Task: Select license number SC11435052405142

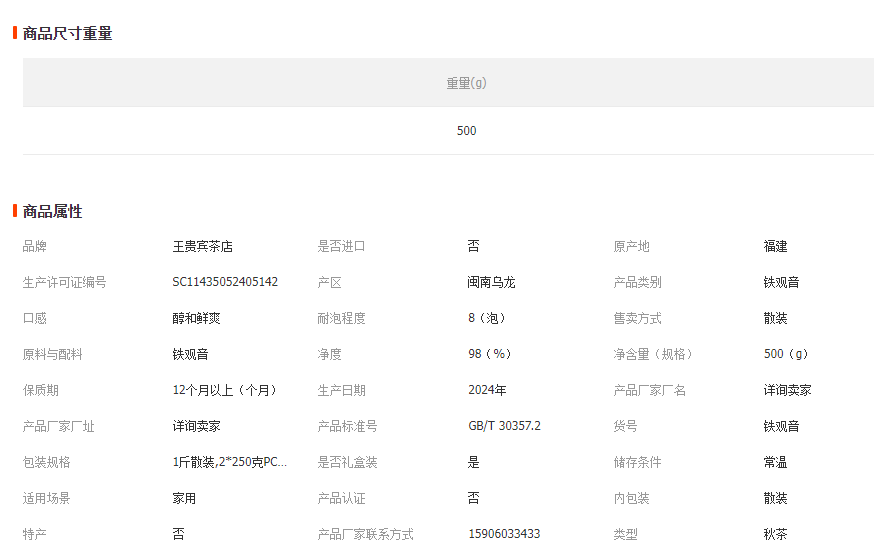Action: (x=225, y=282)
